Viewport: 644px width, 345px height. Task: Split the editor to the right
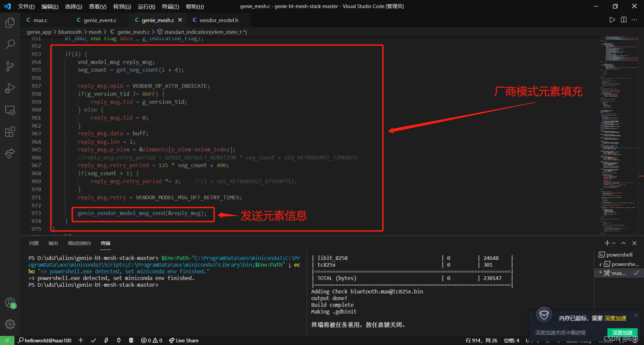coord(624,20)
